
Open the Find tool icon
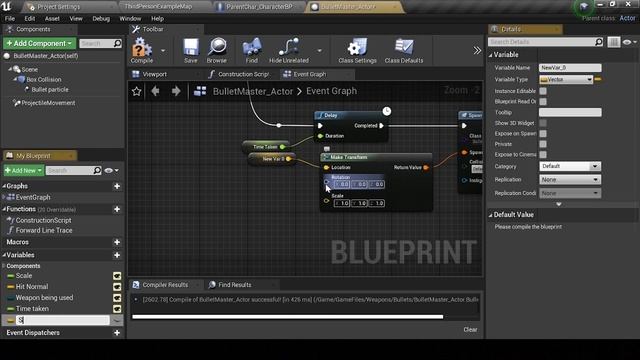252,50
